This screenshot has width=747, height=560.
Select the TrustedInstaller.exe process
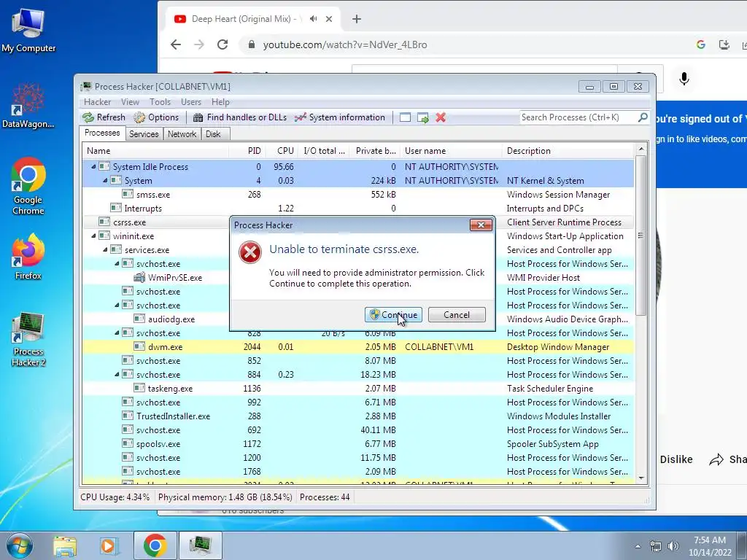[357, 416]
